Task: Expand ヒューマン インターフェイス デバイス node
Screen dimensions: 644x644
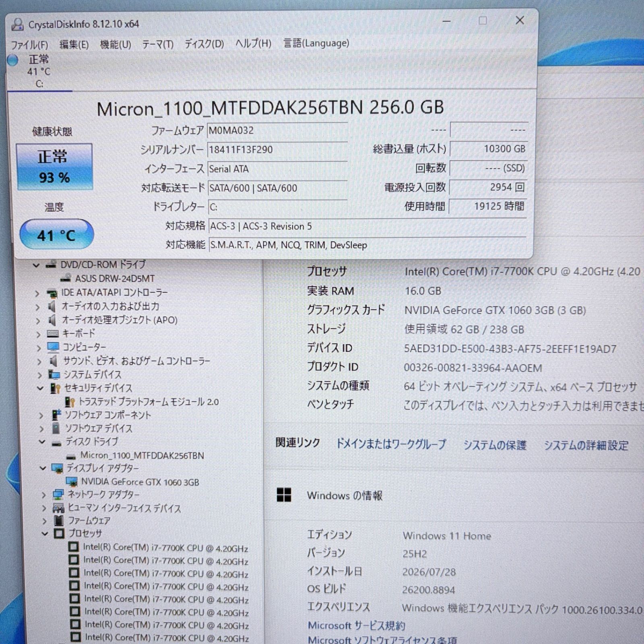Action: click(x=44, y=508)
